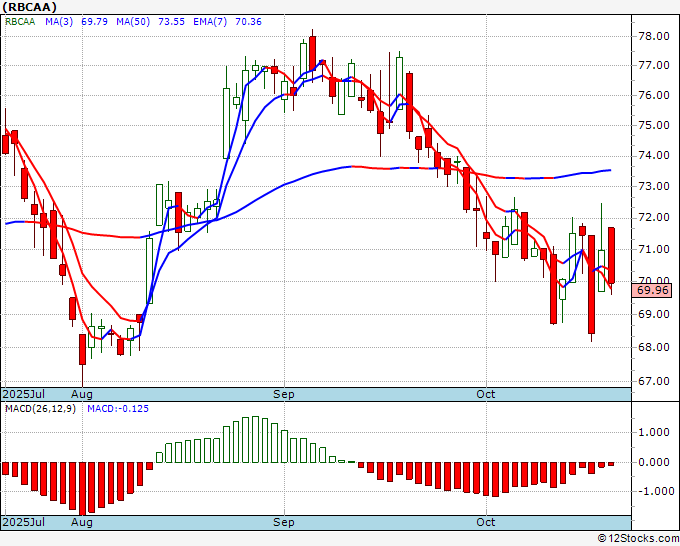Click the MA(3) legend label
The width and height of the screenshot is (680, 546).
[x=59, y=22]
